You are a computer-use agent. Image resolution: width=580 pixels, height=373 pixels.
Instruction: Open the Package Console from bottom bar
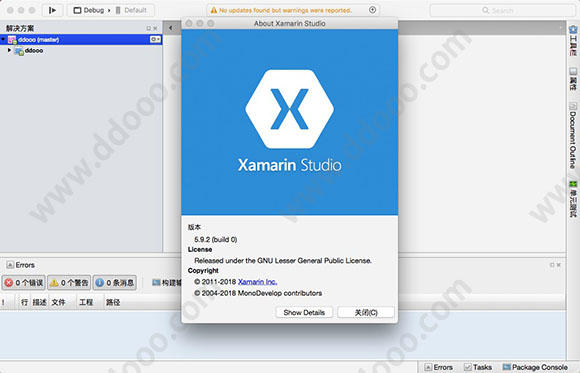click(535, 367)
